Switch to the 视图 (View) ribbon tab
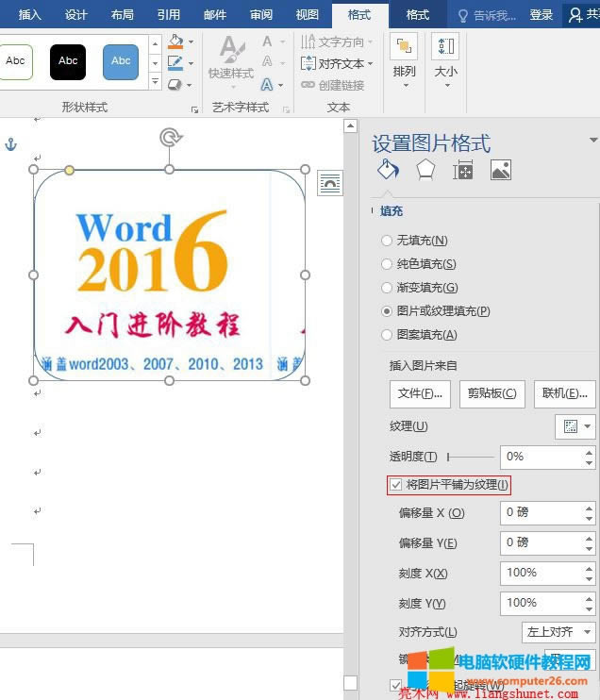The width and height of the screenshot is (600, 700). [307, 15]
